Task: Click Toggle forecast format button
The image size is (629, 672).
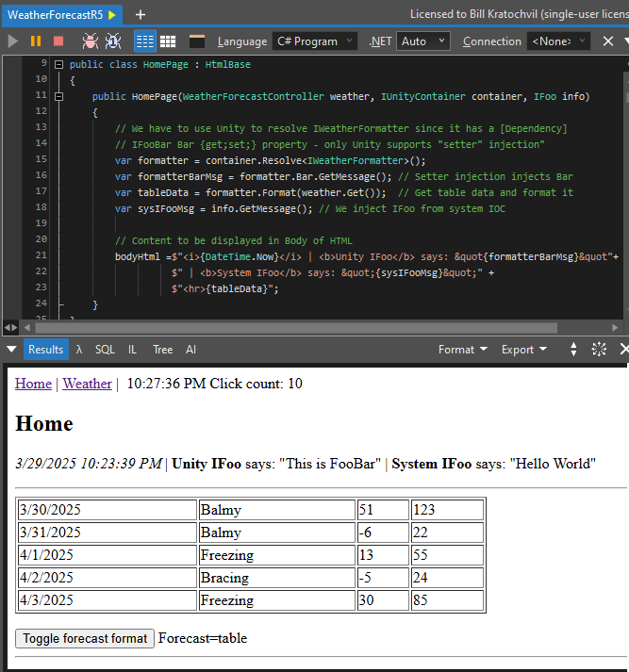Action: point(85,639)
